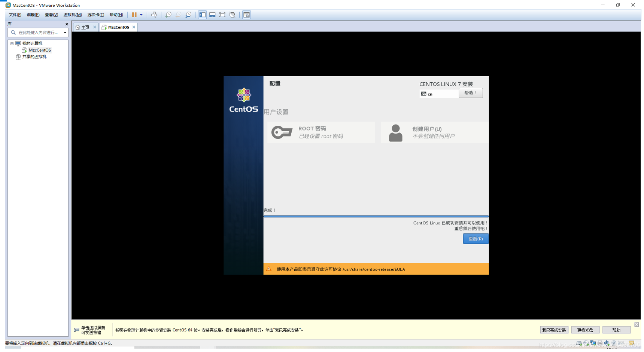The width and height of the screenshot is (644, 352).
Task: Click the create user person icon
Action: pos(395,133)
